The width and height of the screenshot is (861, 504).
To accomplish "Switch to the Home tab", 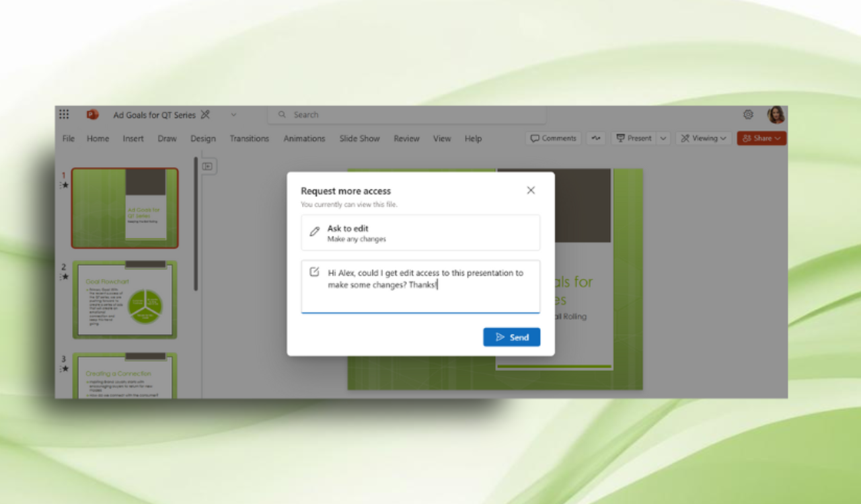I will click(98, 138).
